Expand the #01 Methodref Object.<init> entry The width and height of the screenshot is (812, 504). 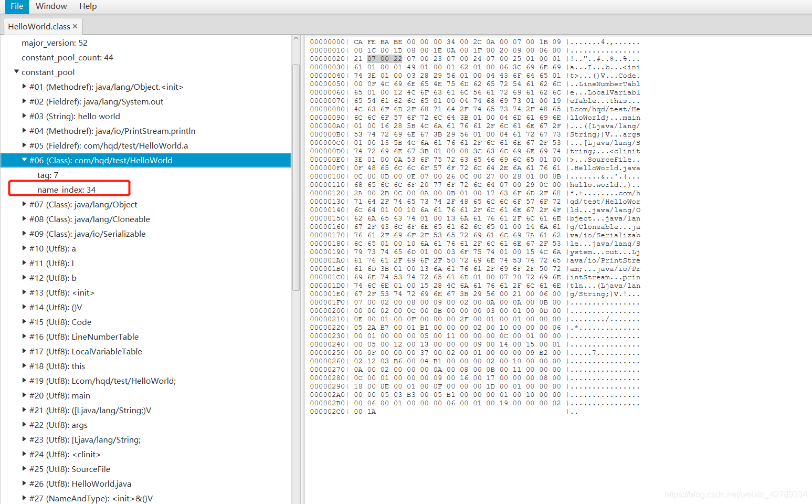click(x=24, y=86)
